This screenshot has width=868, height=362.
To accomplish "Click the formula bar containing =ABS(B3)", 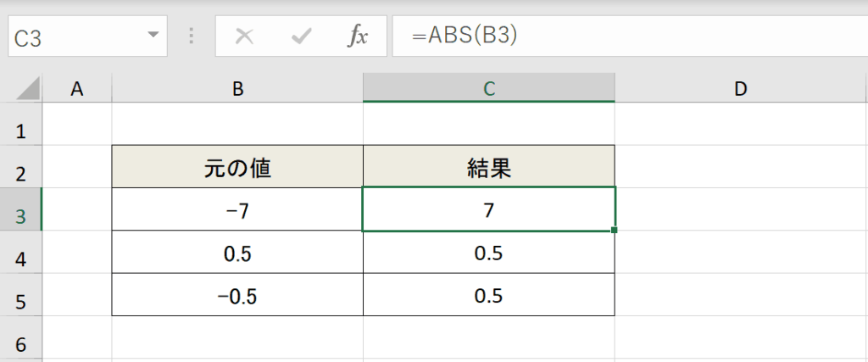I will tap(630, 36).
